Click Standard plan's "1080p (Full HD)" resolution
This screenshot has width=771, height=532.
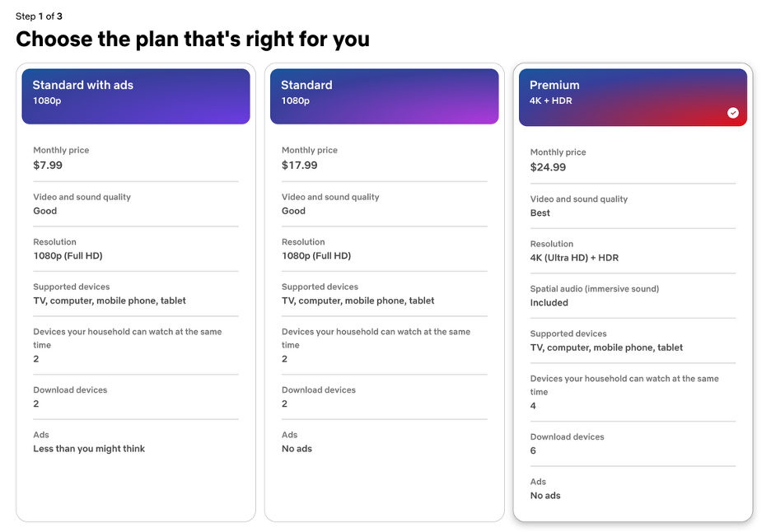(316, 256)
